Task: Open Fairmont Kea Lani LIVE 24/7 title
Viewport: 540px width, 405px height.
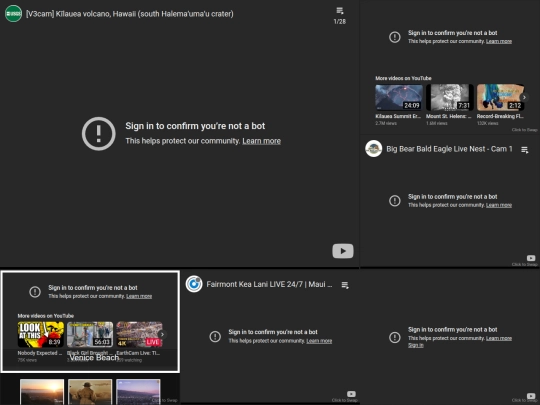Action: (269, 284)
